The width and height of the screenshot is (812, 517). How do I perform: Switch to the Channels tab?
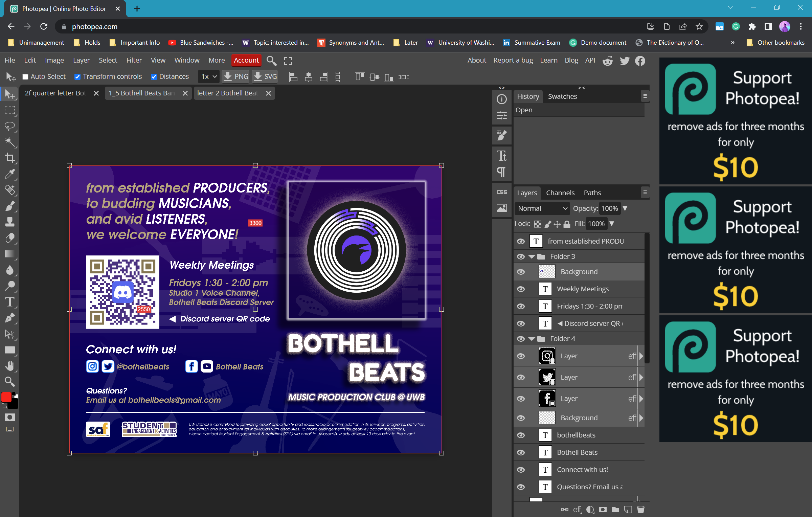[x=560, y=193]
